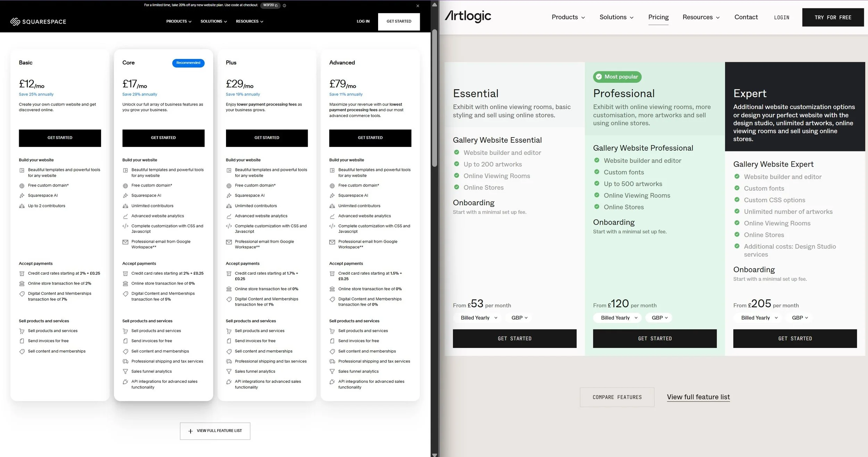This screenshot has height=457, width=868.
Task: Open GBP currency dropdown under Expert
Action: (800, 318)
